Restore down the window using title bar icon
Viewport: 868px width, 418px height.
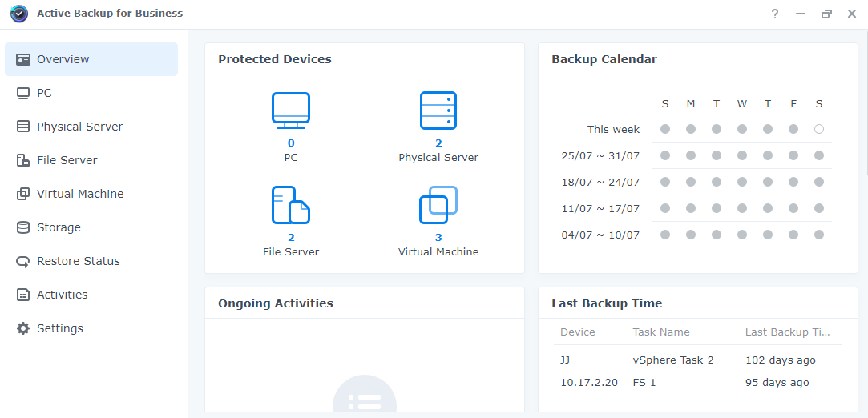[x=826, y=14]
